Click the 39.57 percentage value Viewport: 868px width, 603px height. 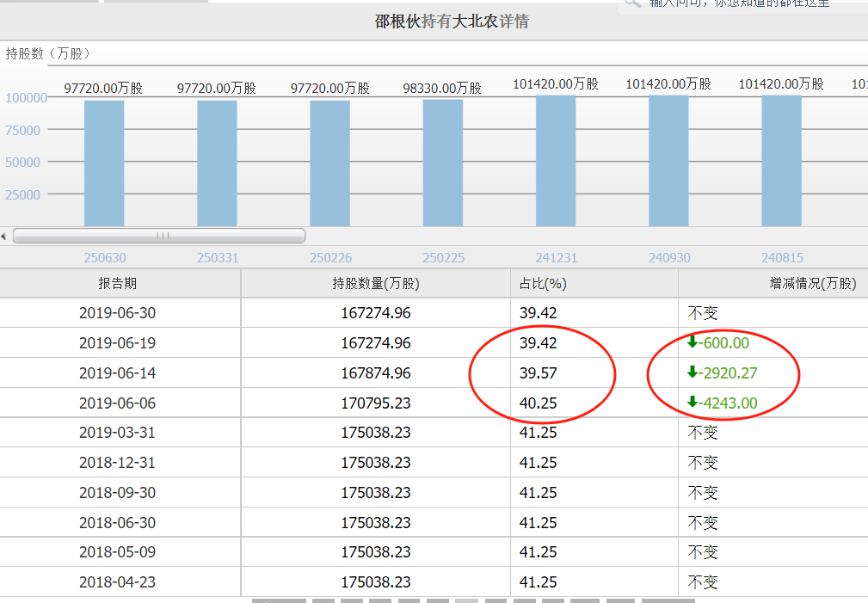click(538, 373)
